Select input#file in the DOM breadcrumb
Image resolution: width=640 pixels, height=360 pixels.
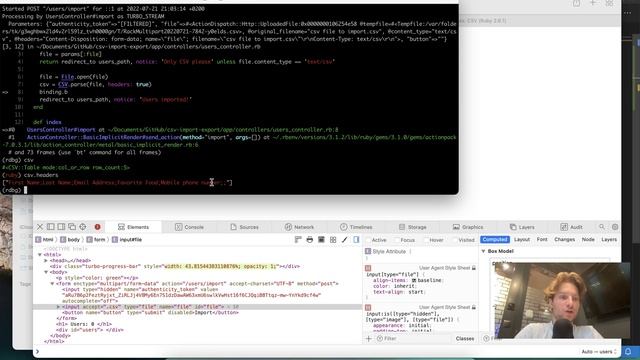pyautogui.click(x=127, y=240)
